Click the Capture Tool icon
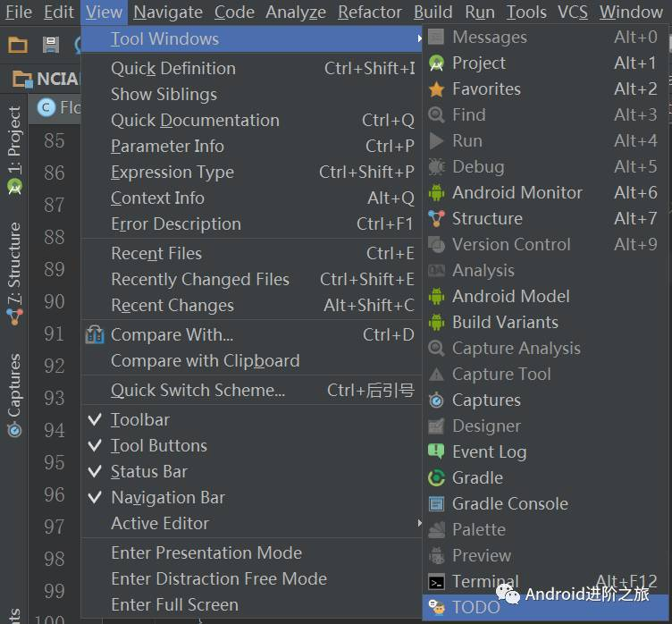The height and width of the screenshot is (624, 672). pyautogui.click(x=436, y=375)
